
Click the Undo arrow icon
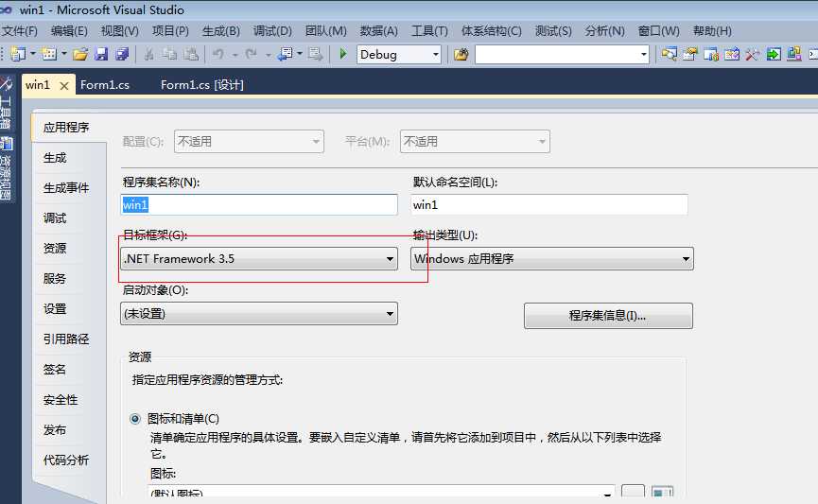218,54
